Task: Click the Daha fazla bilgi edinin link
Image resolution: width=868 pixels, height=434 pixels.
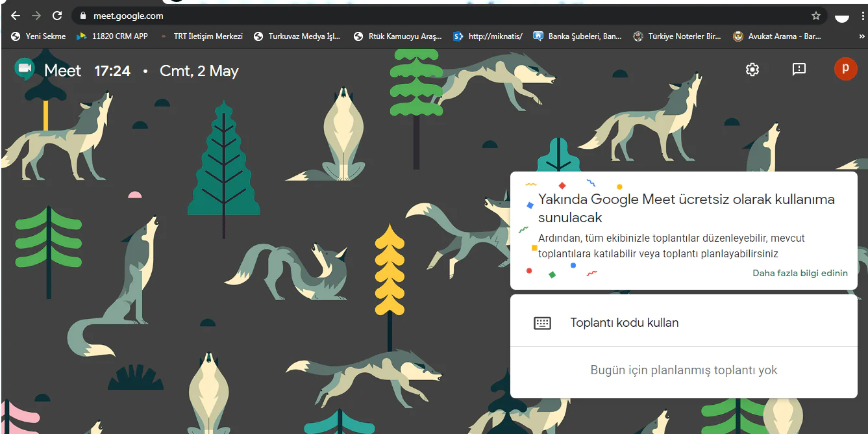Action: (800, 273)
